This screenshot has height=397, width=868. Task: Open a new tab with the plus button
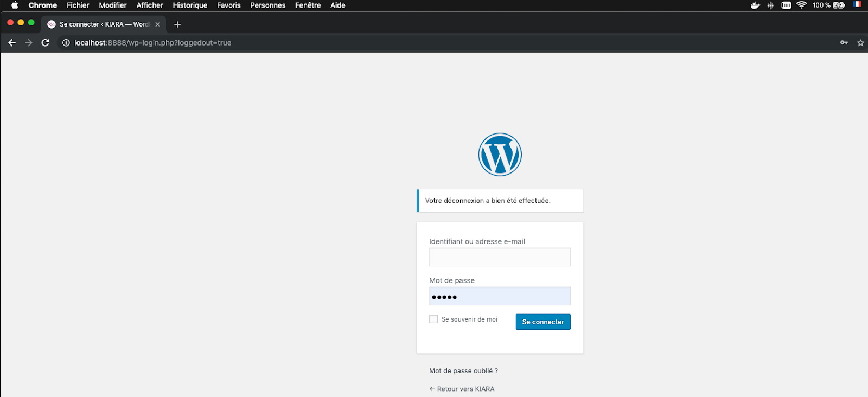click(x=177, y=24)
